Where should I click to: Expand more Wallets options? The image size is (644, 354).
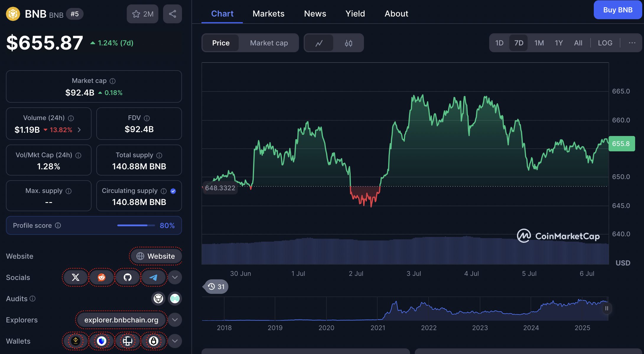point(175,341)
